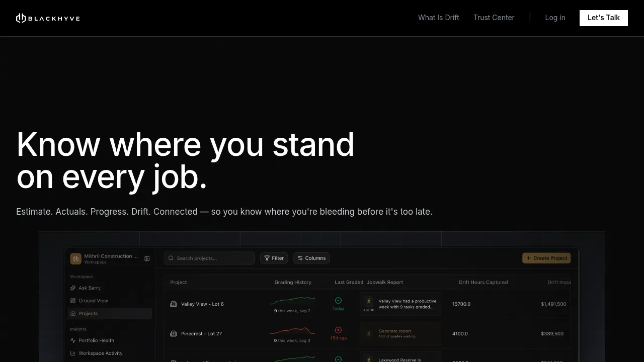Click the 15700.0 drift hours value
This screenshot has width=644, height=362.
click(x=461, y=304)
